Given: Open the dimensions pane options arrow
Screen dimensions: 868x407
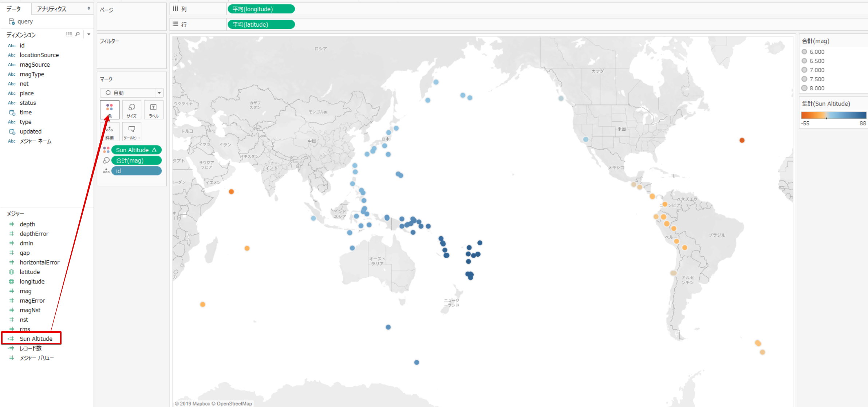Looking at the screenshot, I should (x=88, y=34).
